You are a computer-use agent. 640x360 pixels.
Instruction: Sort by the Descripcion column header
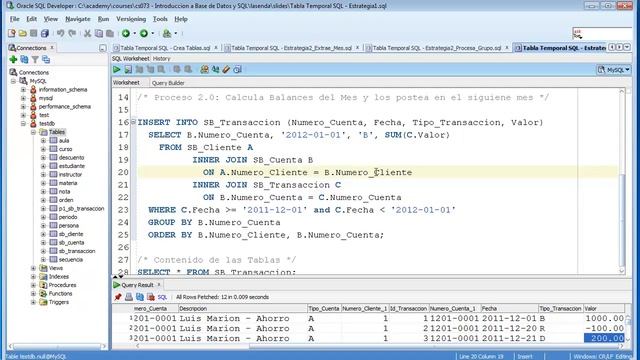tap(242, 309)
